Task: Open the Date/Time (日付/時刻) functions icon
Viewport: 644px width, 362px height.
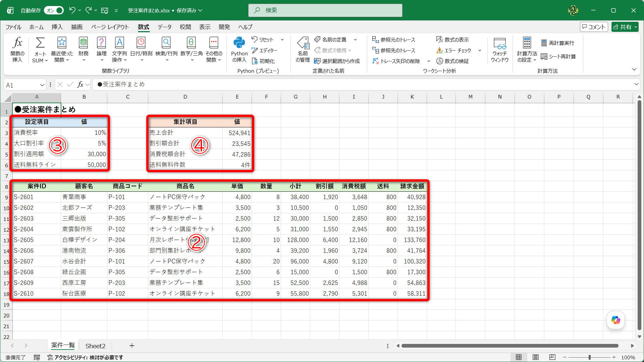Action: click(x=141, y=43)
